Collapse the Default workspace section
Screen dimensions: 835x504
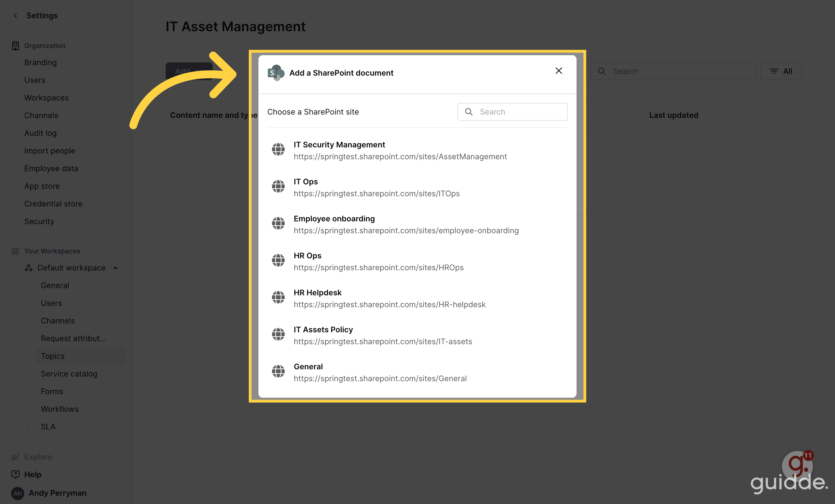[115, 268]
